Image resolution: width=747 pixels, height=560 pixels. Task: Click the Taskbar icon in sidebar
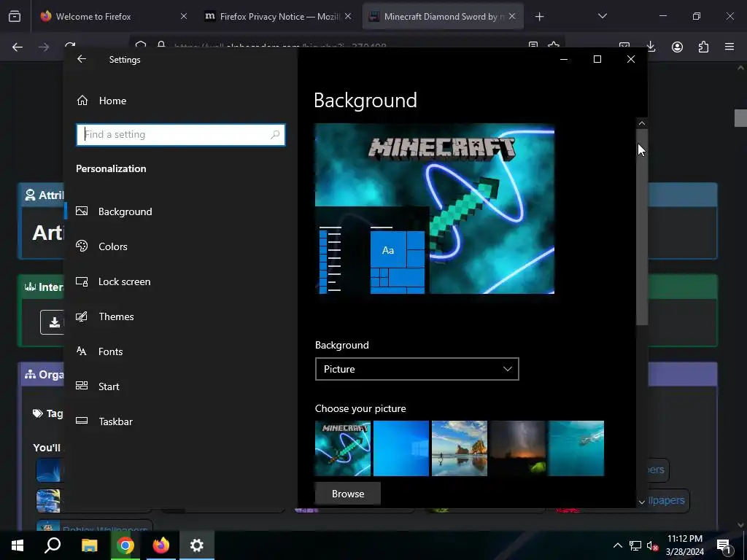(82, 421)
